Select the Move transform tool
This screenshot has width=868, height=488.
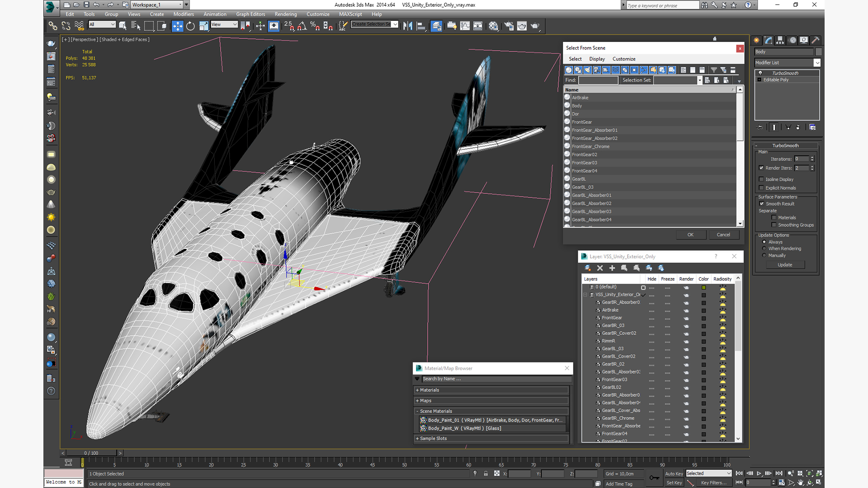coord(177,26)
